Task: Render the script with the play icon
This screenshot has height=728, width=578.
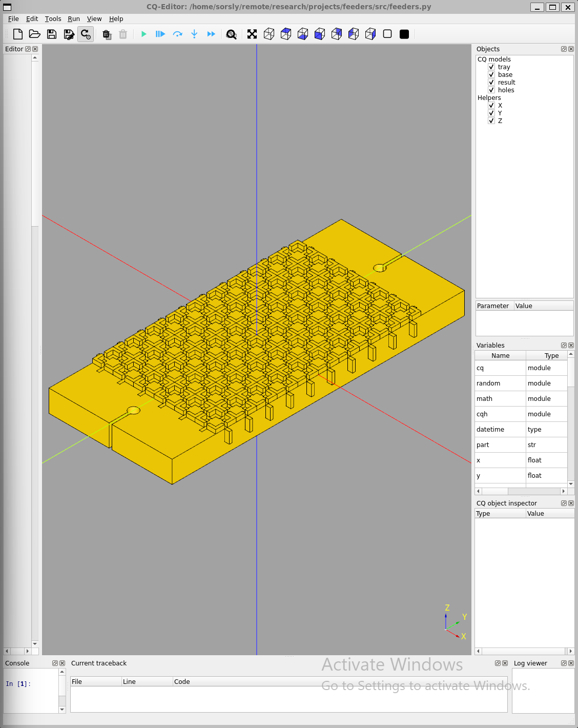Action: [144, 34]
